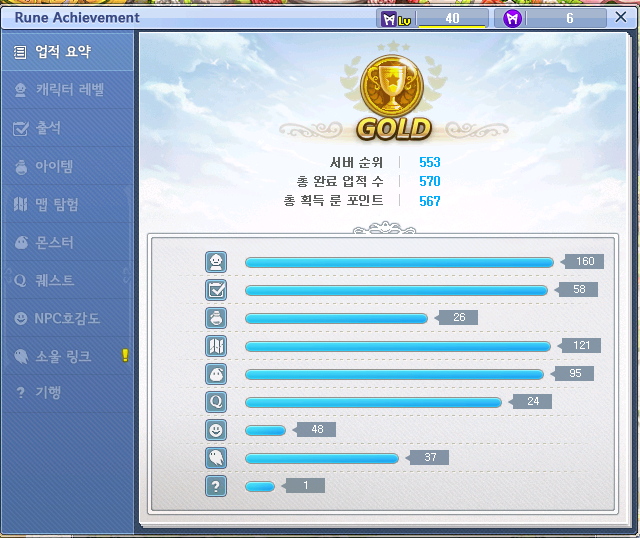Click the total rune points value 567
The height and width of the screenshot is (538, 640).
(x=430, y=201)
